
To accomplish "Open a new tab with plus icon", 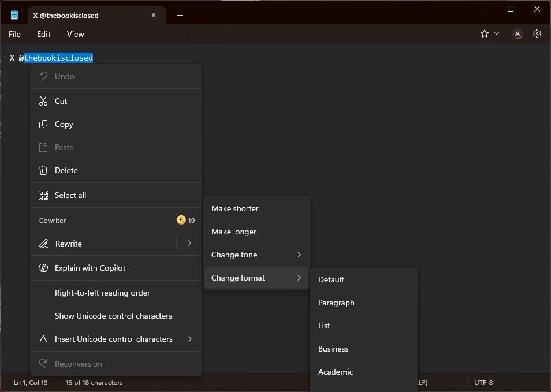I will [180, 16].
